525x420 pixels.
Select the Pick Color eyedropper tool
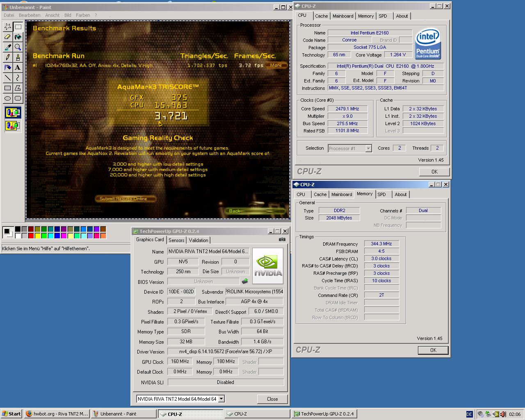pyautogui.click(x=8, y=47)
